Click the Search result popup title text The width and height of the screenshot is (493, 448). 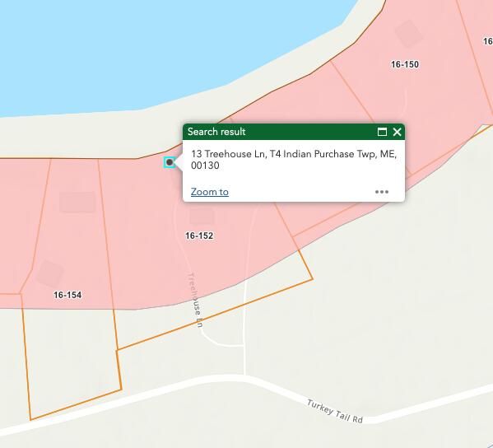(216, 132)
